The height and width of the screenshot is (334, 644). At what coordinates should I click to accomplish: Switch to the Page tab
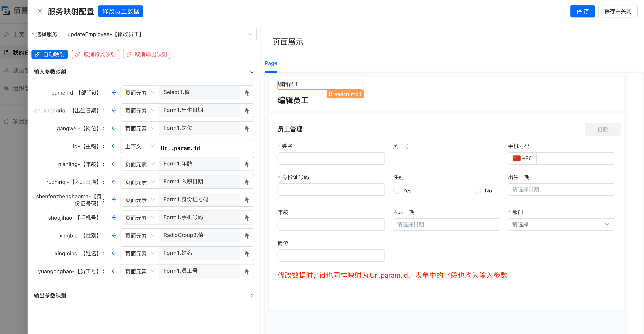tap(271, 63)
